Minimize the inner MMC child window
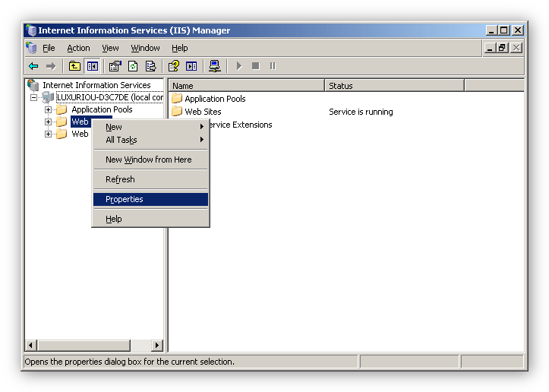549x392 pixels. pos(490,48)
